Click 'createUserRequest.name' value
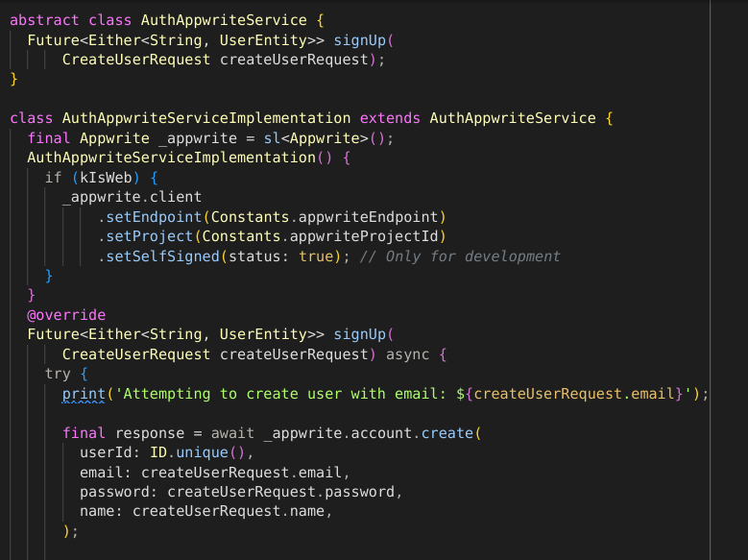The image size is (748, 560). [229, 511]
